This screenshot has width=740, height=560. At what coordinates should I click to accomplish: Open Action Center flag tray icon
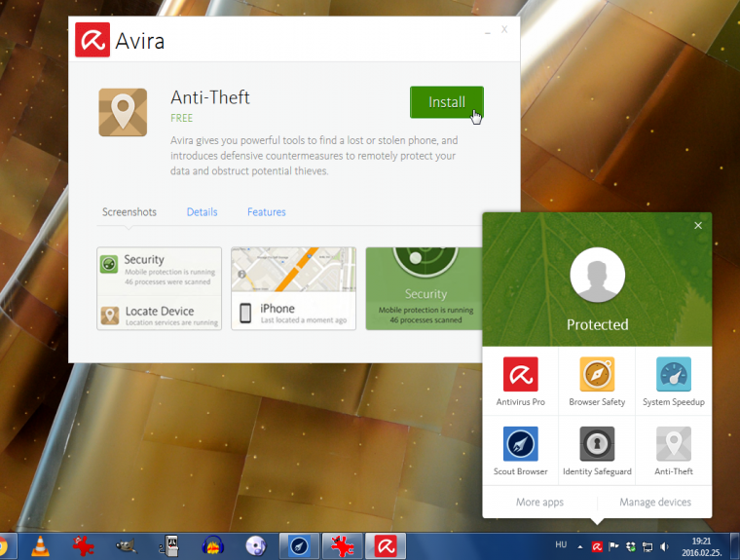613,546
